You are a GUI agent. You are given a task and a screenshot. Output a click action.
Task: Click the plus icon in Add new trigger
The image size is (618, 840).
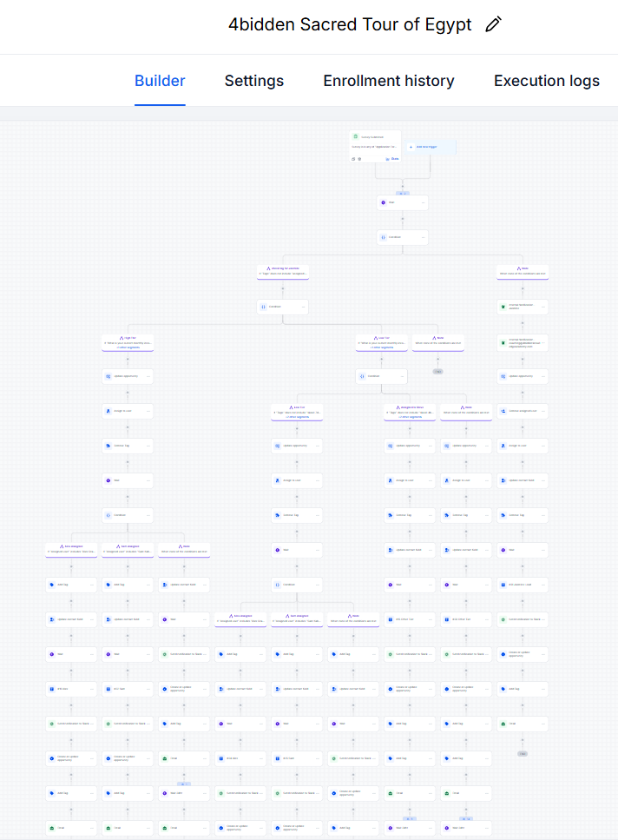click(x=411, y=147)
